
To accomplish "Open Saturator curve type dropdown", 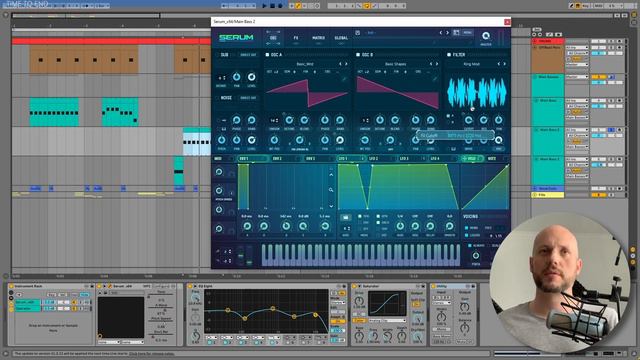I will pyautogui.click(x=387, y=321).
